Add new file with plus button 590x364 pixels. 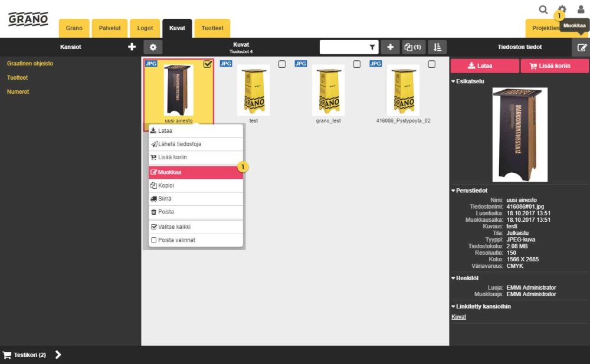[x=390, y=47]
